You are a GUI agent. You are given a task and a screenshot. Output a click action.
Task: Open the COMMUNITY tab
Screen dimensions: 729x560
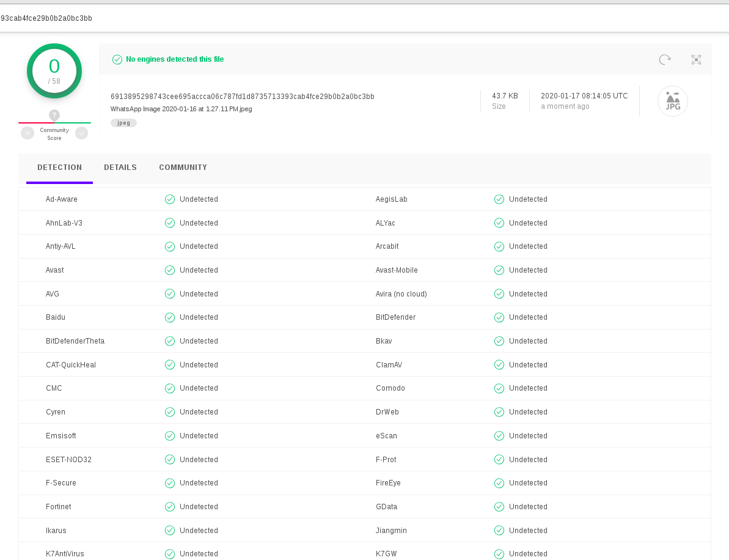point(183,168)
